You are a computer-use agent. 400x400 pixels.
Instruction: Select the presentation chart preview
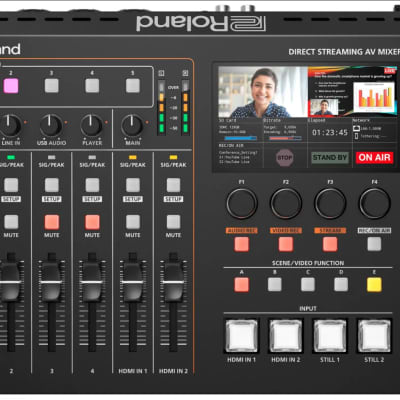[x=352, y=92]
